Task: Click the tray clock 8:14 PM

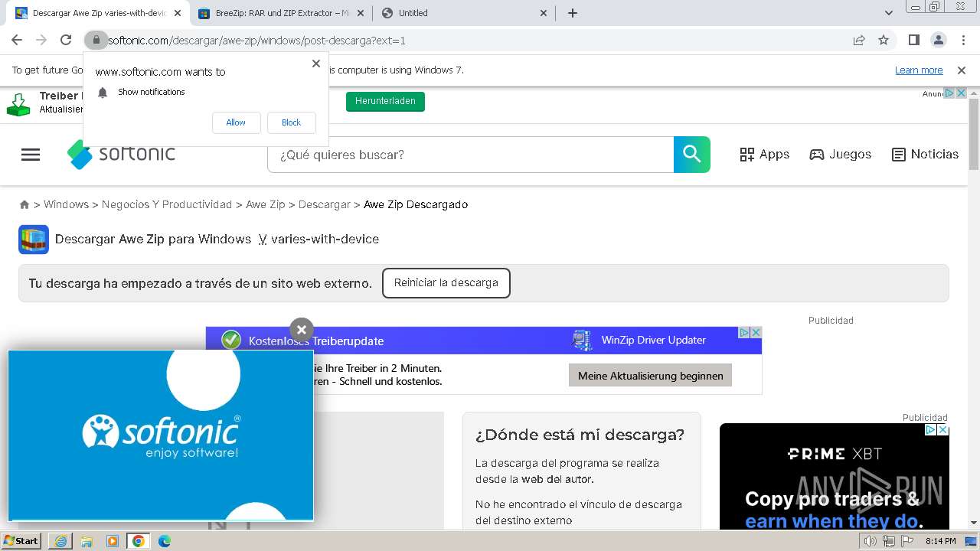Action: 940,541
